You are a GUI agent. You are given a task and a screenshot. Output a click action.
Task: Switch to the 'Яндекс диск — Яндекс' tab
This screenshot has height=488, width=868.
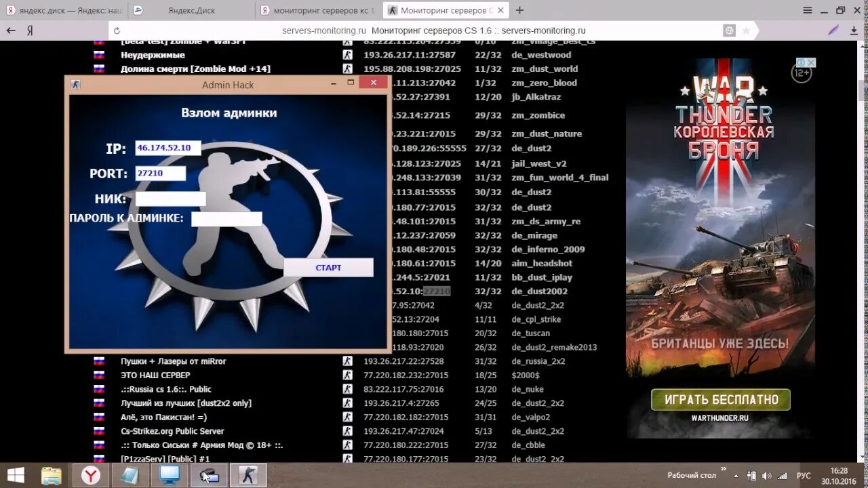click(x=64, y=10)
